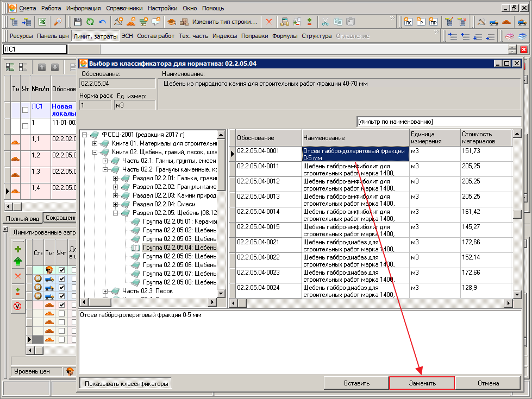The width and height of the screenshot is (532, 399).
Task: Click the Вставить button
Action: [356, 383]
